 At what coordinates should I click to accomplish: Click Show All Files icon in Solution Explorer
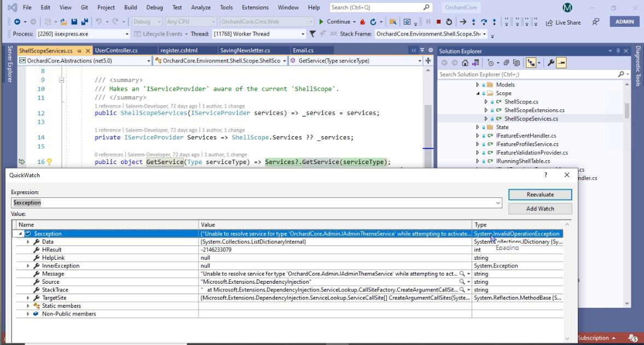point(517,63)
